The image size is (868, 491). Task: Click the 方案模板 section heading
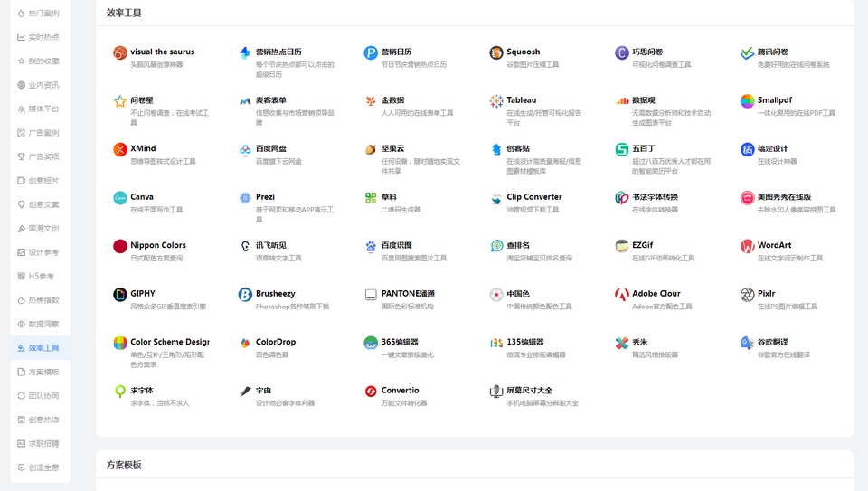tap(124, 465)
